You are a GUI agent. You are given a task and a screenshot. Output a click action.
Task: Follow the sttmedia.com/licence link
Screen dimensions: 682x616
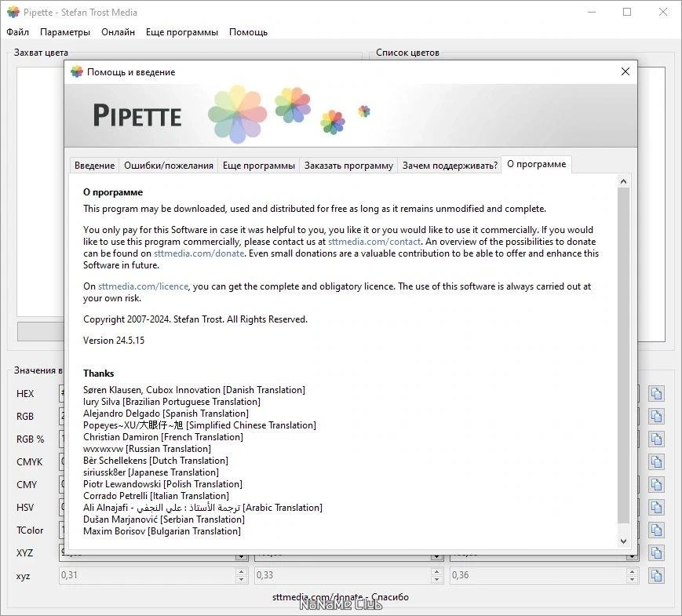143,286
